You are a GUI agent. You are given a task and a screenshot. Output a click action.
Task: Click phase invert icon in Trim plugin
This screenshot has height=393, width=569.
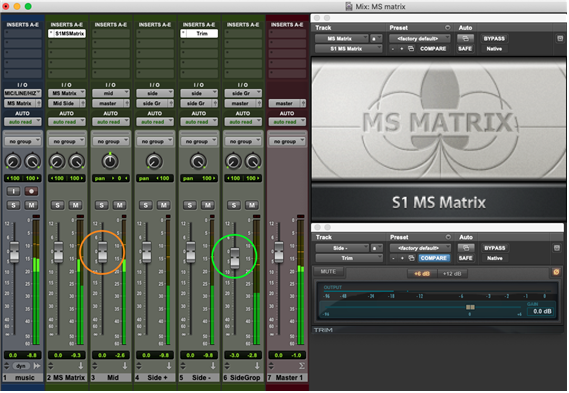pyautogui.click(x=556, y=272)
